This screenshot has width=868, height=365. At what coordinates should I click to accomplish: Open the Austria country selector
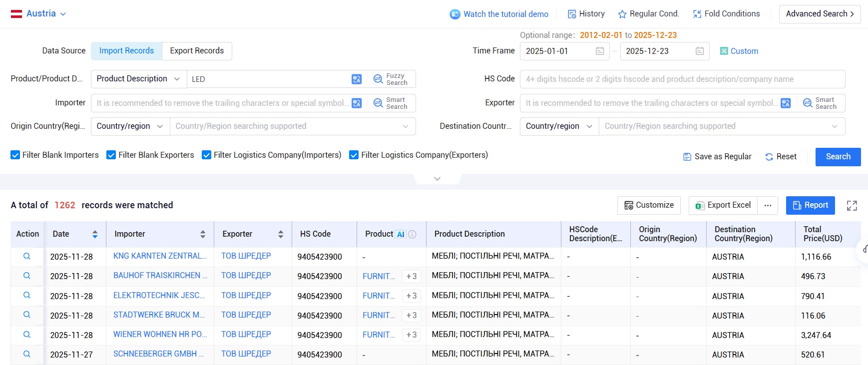pyautogui.click(x=38, y=14)
